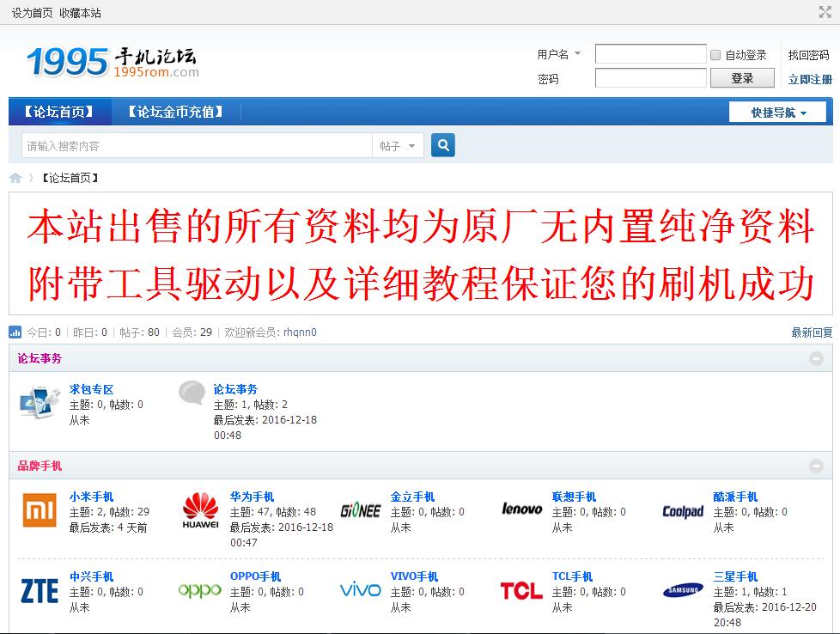The height and width of the screenshot is (634, 840).
Task: Click 设为首页 in the top bar
Action: [32, 13]
